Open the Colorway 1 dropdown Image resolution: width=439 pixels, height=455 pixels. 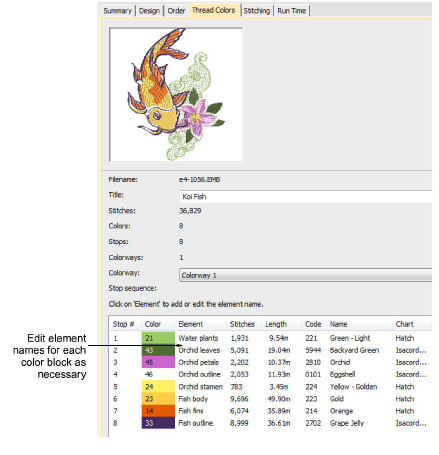305,275
